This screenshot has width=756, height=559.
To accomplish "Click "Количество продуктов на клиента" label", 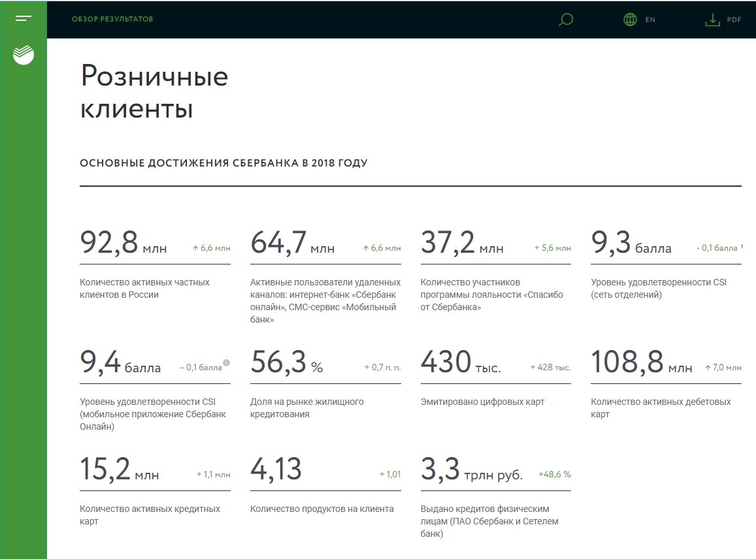I will 321,509.
